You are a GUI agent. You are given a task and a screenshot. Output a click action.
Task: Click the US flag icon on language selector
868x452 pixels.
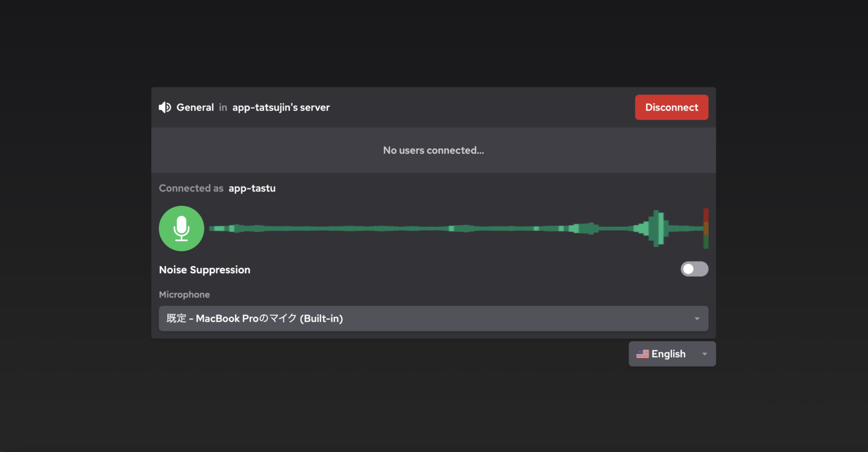pos(643,353)
